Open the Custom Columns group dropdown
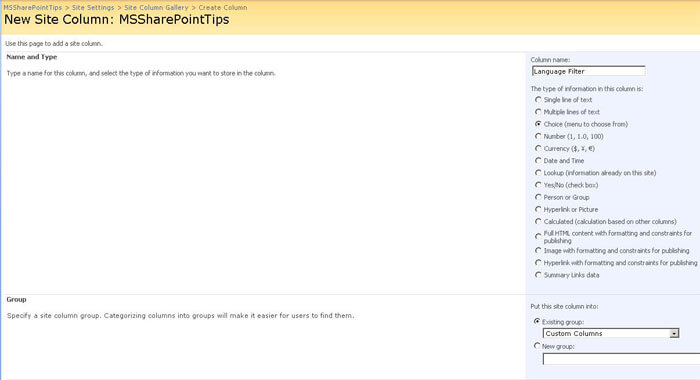This screenshot has height=380, width=700. pos(611,333)
